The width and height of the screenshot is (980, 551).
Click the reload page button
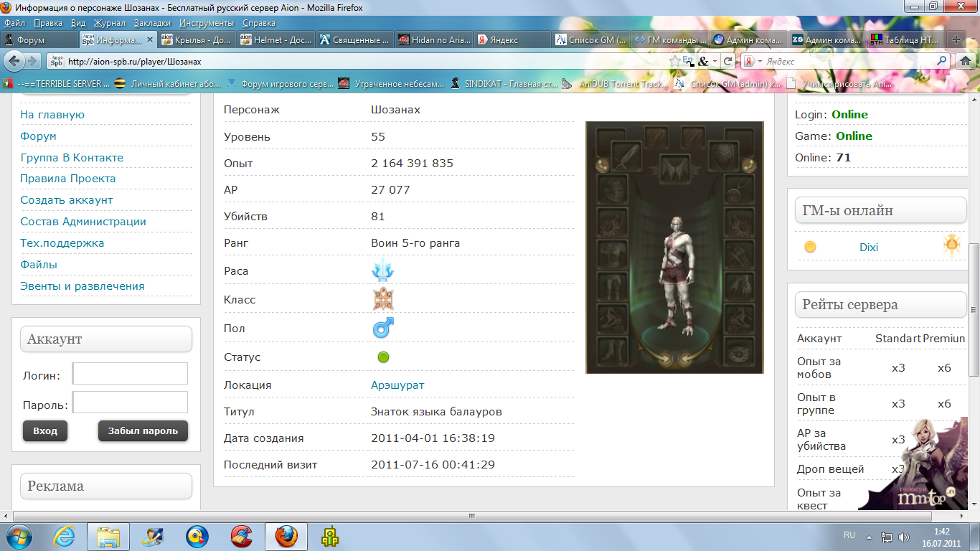727,61
